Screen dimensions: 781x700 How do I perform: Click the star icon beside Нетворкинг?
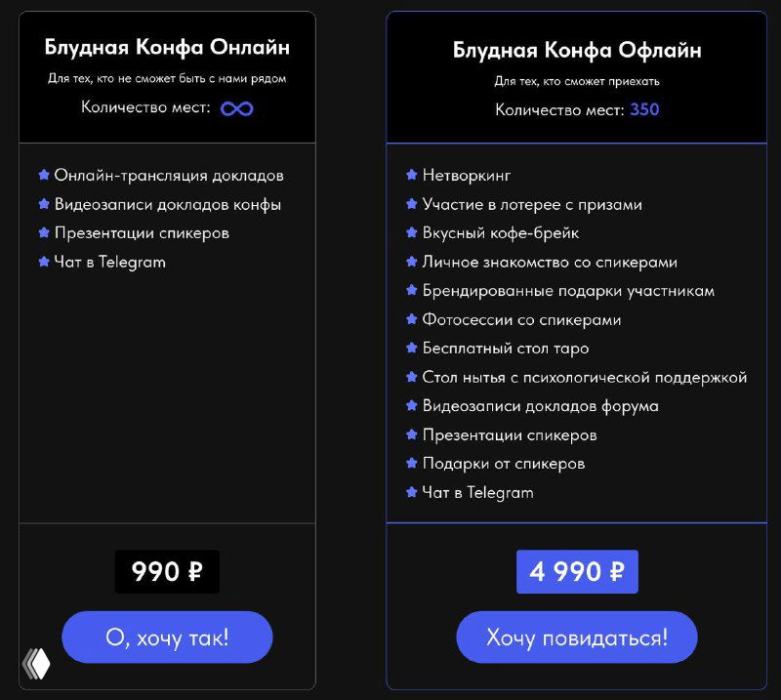pos(410,175)
